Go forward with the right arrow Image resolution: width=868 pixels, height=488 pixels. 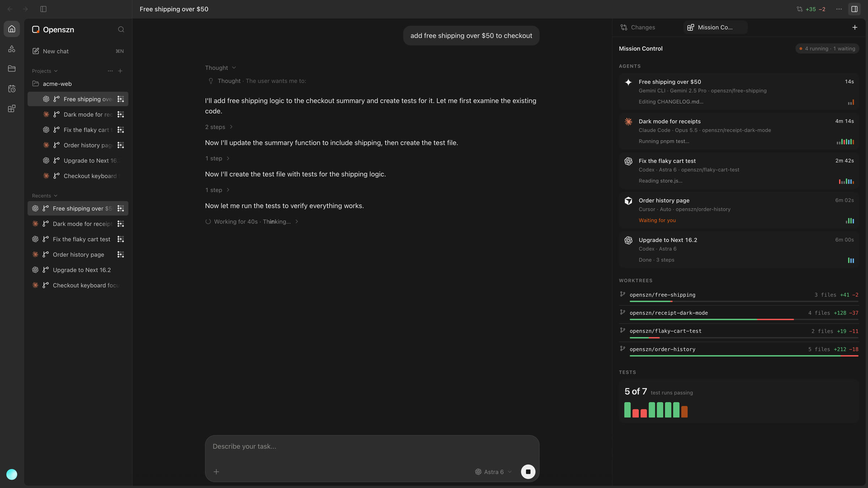pos(25,9)
